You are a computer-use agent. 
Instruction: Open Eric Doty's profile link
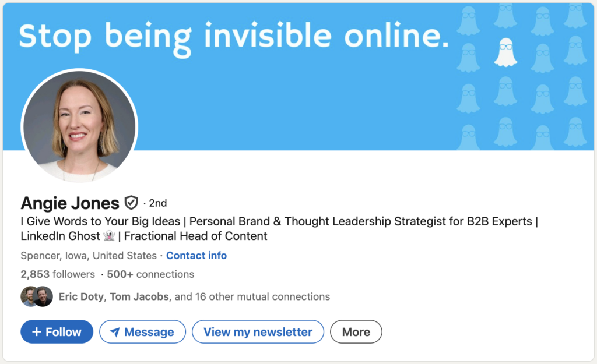[x=82, y=297]
